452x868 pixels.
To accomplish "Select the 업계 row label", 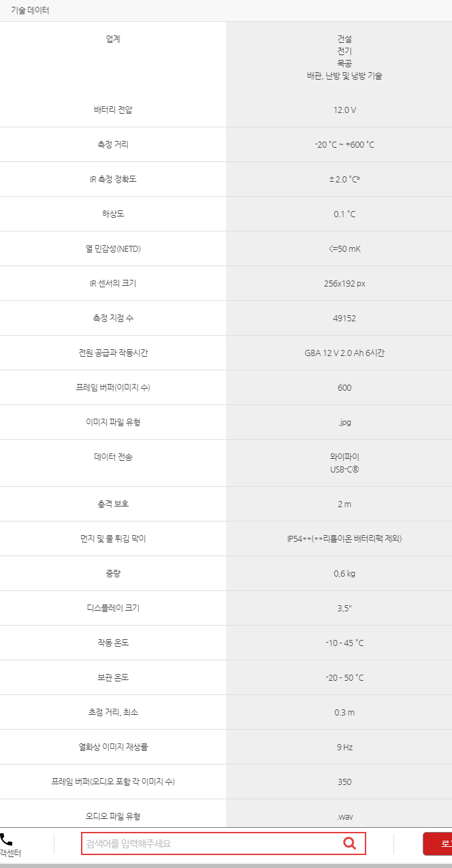I will 113,39.
